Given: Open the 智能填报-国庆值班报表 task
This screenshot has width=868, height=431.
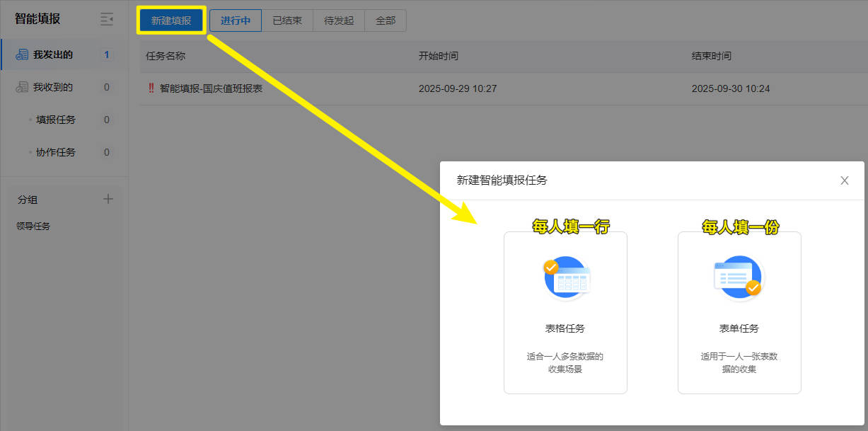Looking at the screenshot, I should pyautogui.click(x=211, y=88).
